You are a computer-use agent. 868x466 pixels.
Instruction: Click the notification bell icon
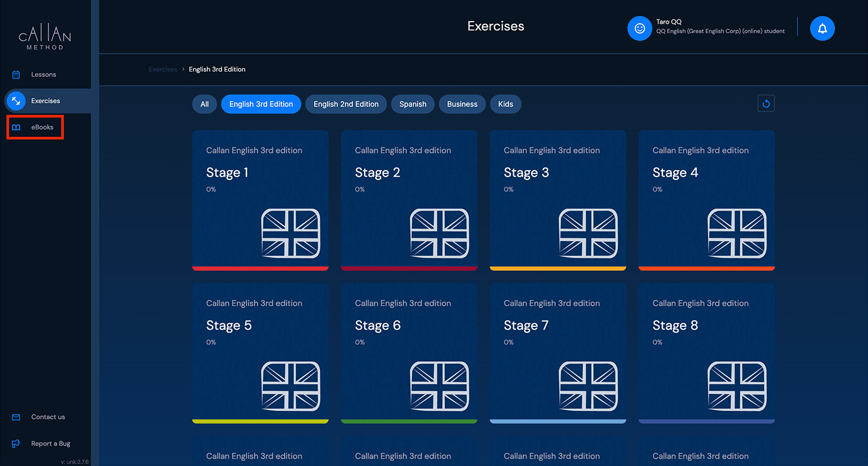pos(822,29)
